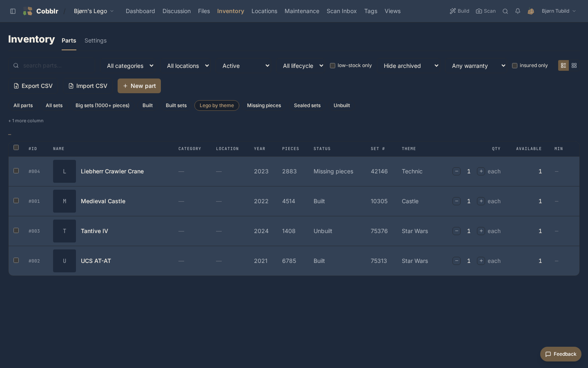
Task: Switch to list view layout
Action: click(563, 65)
